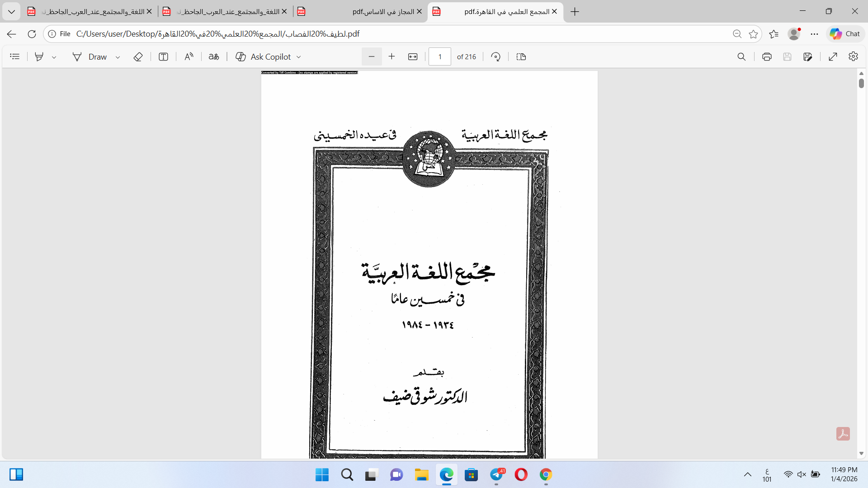Expand the Highlight color options dropdown
The width and height of the screenshot is (868, 488).
tap(54, 57)
